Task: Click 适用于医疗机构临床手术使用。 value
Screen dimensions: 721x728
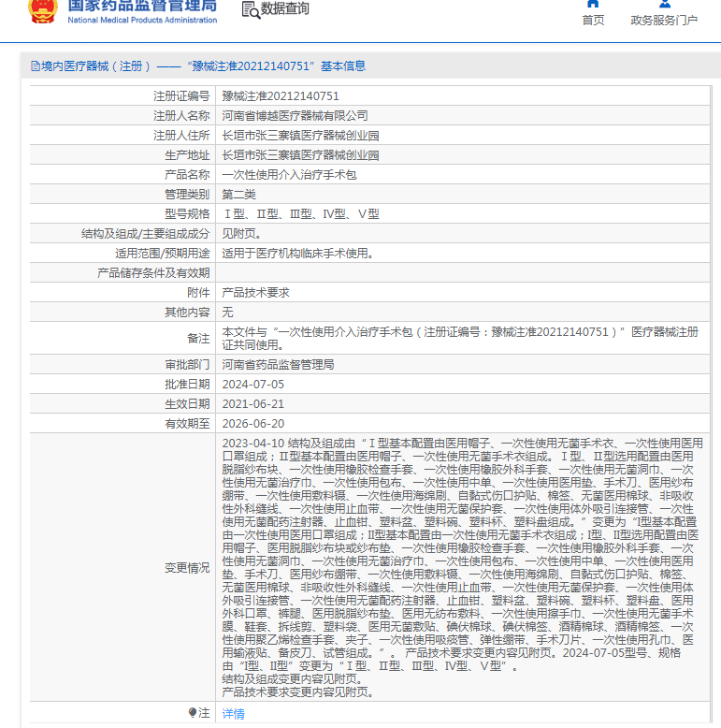Action: click(298, 254)
